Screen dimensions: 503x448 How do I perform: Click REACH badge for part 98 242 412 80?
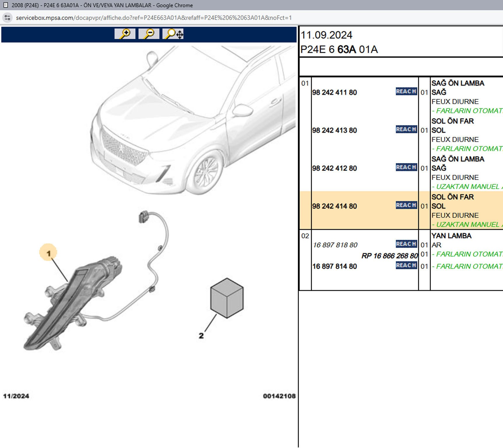(406, 167)
